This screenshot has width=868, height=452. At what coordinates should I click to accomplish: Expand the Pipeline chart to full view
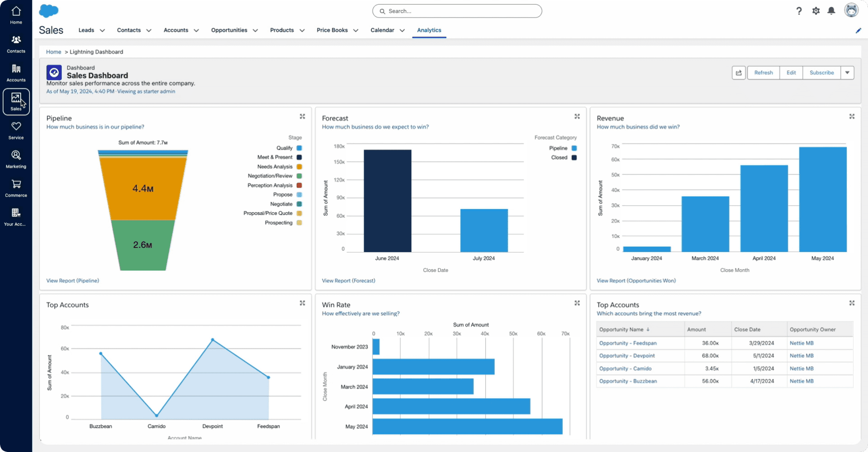pyautogui.click(x=302, y=117)
